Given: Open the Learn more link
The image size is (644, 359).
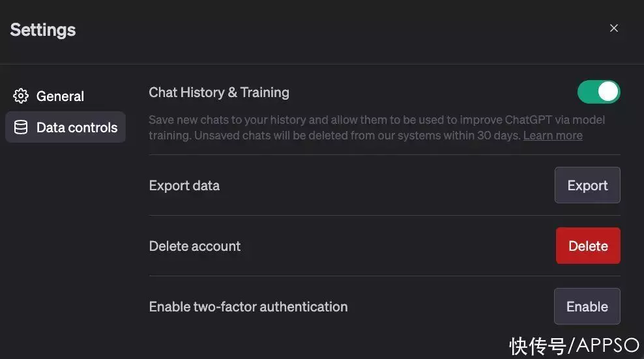Looking at the screenshot, I should (553, 136).
